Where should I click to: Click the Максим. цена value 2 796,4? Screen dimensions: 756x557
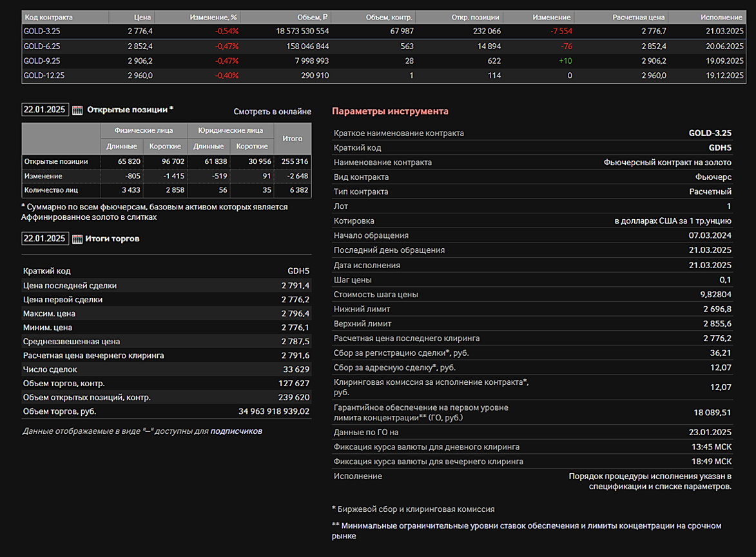295,313
